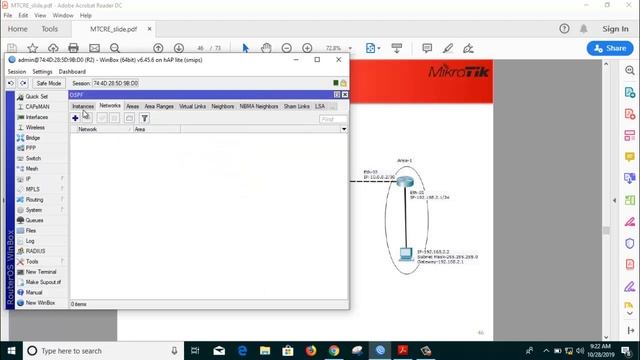Screen dimensions: 640x360
Task: Switch to the Sham Links tab
Action: pos(297,107)
